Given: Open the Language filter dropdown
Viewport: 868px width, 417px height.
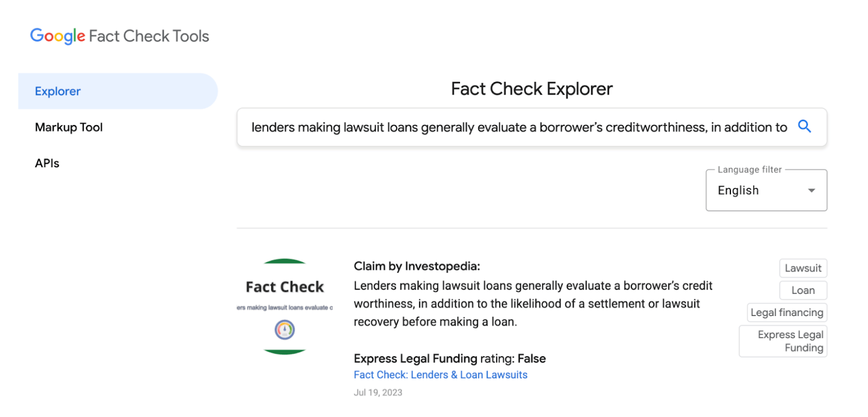Looking at the screenshot, I should point(765,190).
